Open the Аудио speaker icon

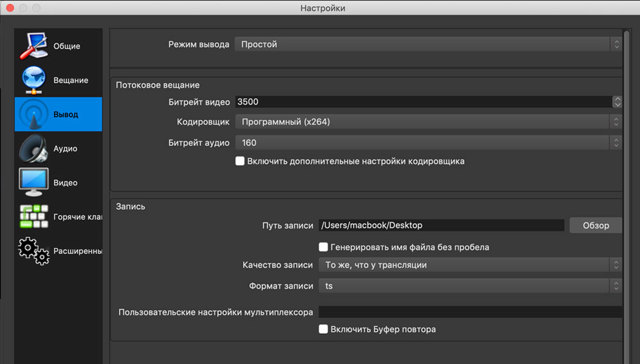pyautogui.click(x=33, y=149)
